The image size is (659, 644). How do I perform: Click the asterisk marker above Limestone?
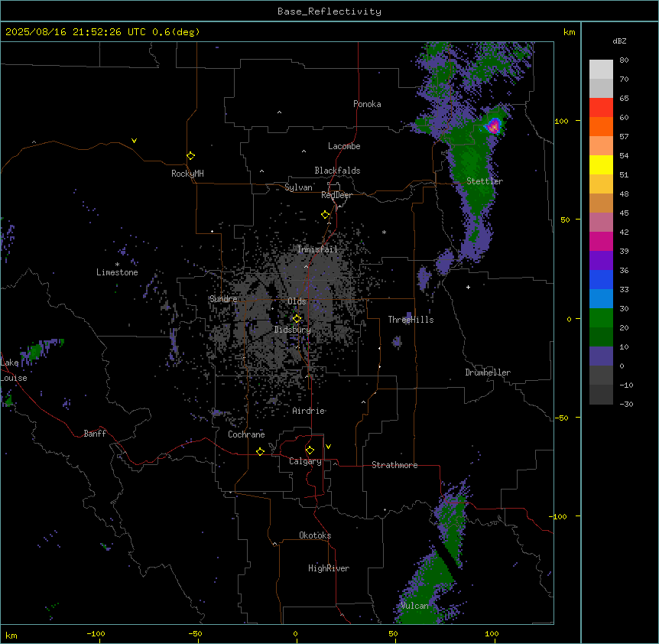tap(117, 265)
